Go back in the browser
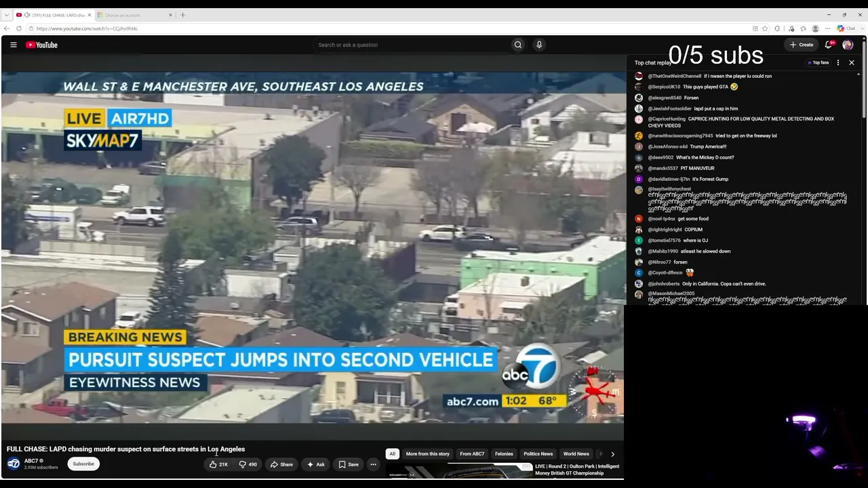Image resolution: width=868 pixels, height=488 pixels. [7, 28]
